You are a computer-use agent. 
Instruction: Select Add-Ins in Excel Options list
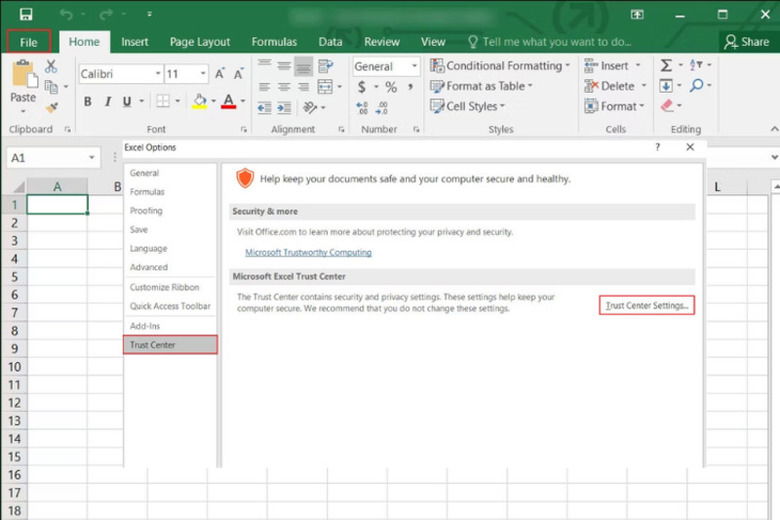(145, 326)
